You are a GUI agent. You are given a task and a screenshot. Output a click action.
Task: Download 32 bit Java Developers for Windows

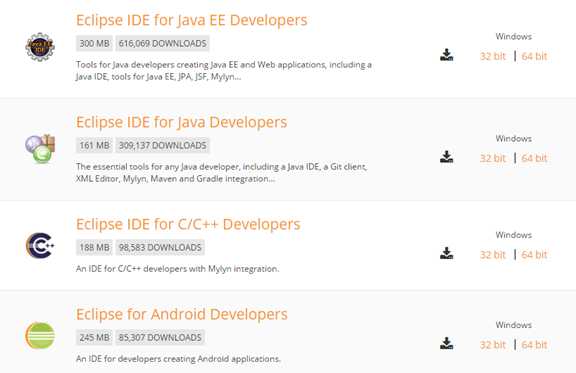(x=493, y=158)
